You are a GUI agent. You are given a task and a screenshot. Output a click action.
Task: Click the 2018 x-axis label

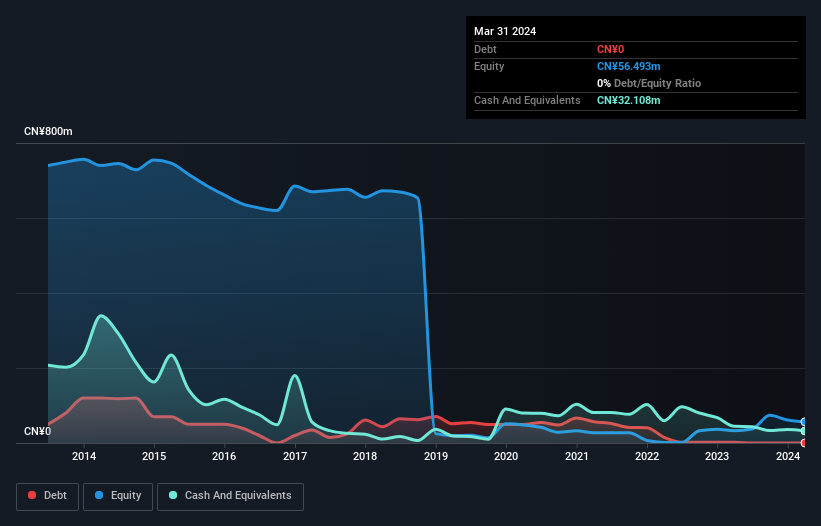pos(365,456)
